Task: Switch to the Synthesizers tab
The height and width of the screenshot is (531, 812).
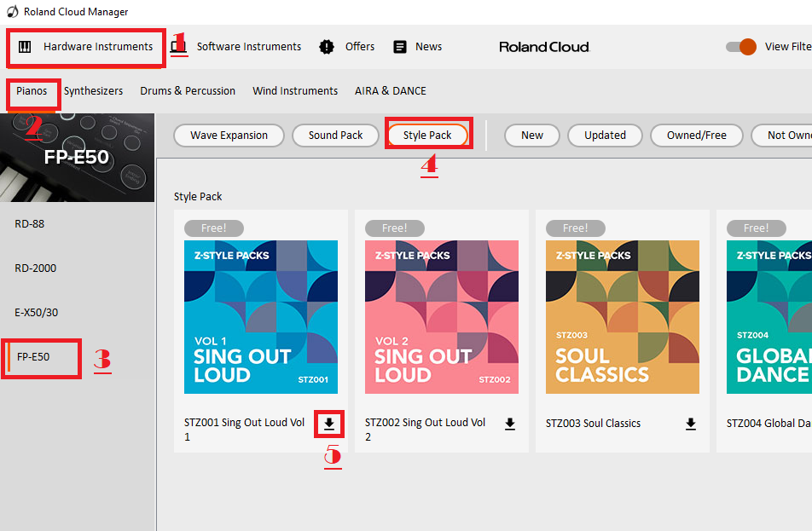Action: click(x=94, y=90)
